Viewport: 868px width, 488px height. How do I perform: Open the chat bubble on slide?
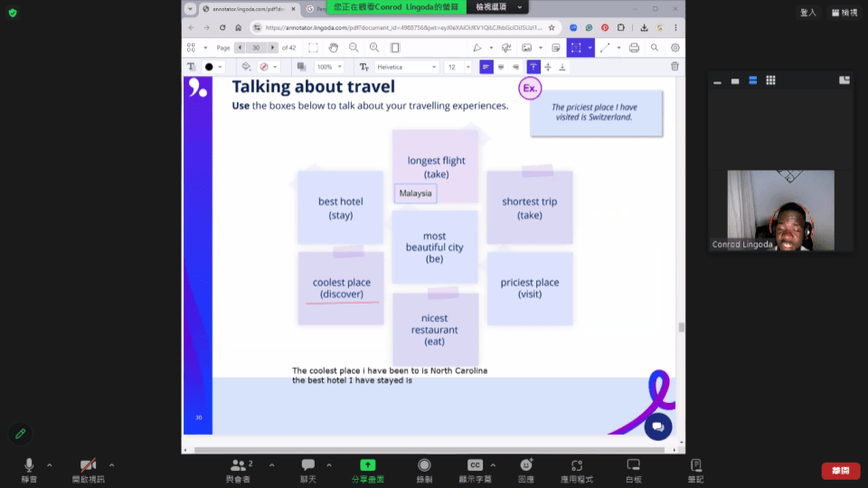657,427
